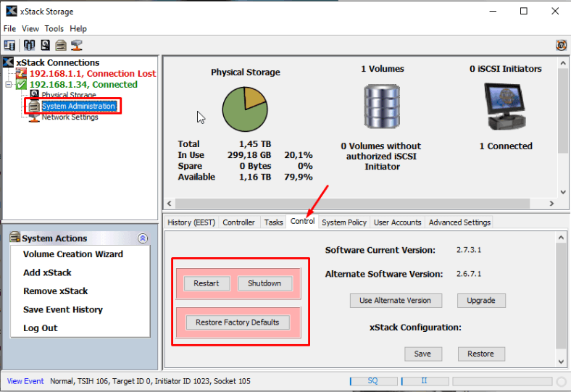
Task: Click the network settings toolbar icon
Action: click(x=77, y=45)
